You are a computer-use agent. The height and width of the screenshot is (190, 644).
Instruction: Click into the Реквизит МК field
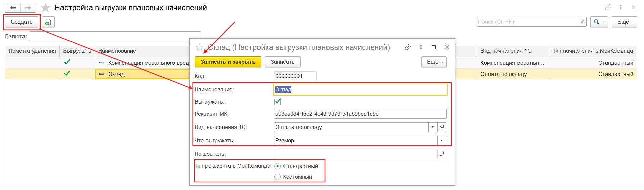tap(360, 114)
